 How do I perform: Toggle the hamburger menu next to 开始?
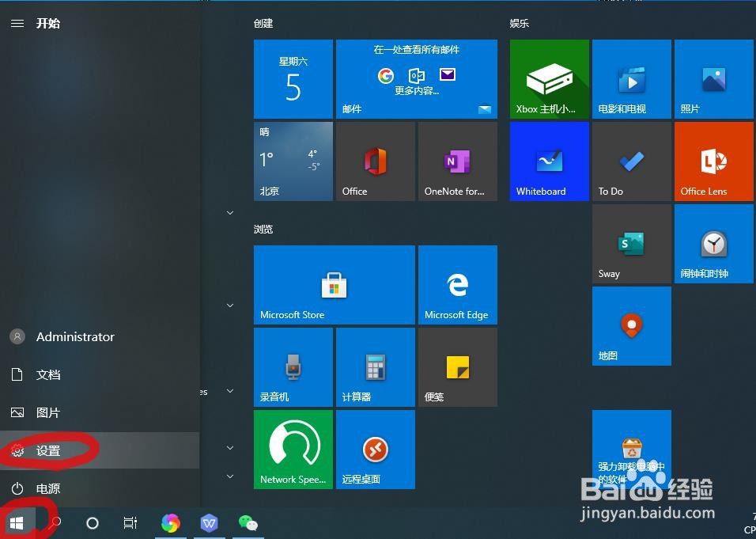tap(17, 24)
